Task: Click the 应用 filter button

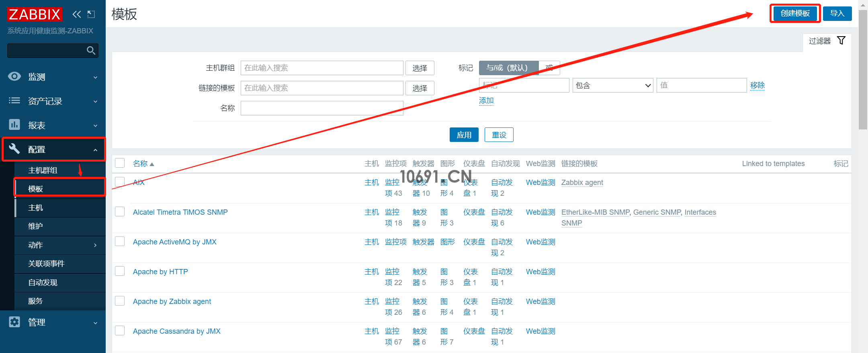Action: (x=464, y=135)
